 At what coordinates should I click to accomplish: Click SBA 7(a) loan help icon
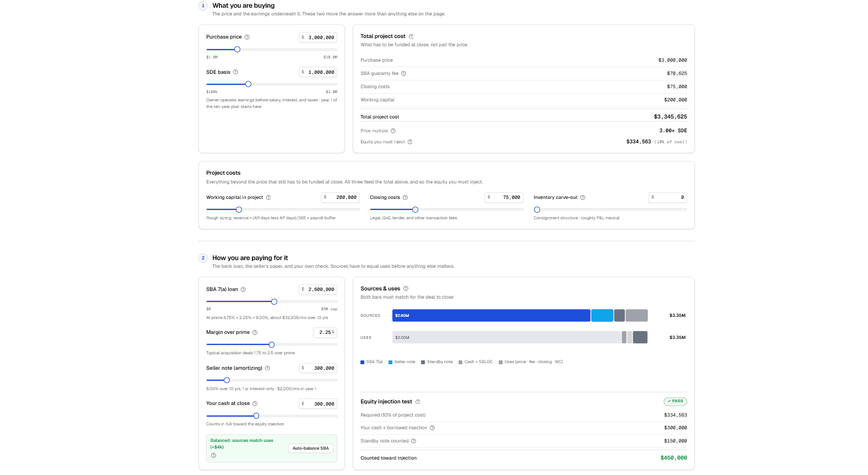tap(243, 289)
